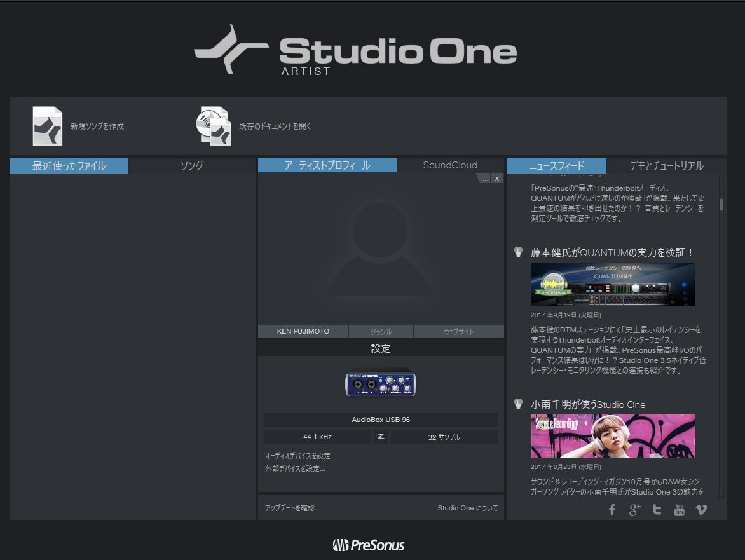
Task: Click the Z low-latency icon between rate and samples
Action: [x=381, y=437]
